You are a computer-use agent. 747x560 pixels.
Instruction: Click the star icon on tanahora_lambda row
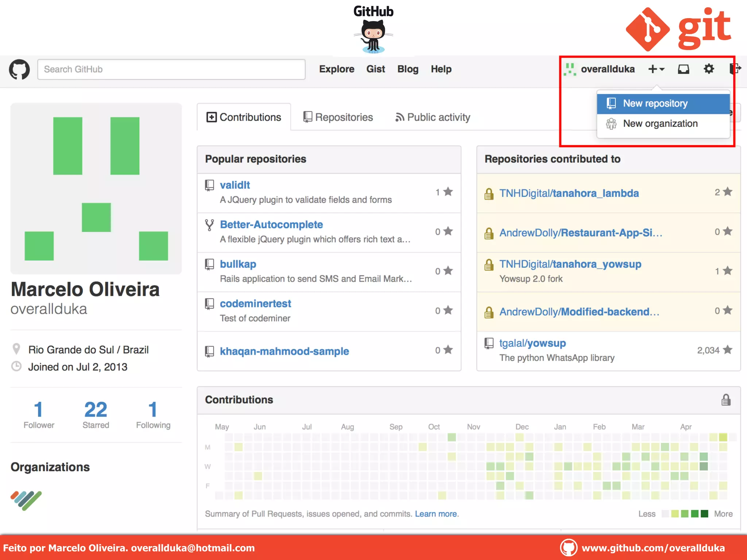(x=728, y=192)
